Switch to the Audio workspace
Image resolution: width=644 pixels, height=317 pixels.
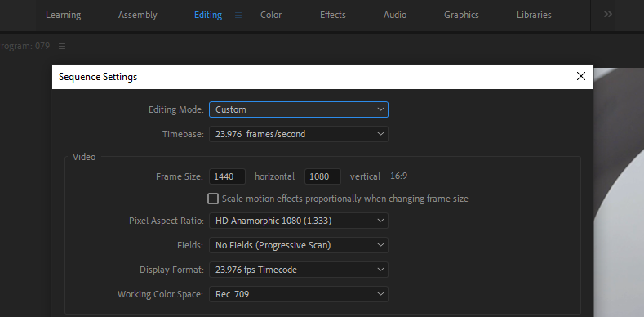click(395, 15)
